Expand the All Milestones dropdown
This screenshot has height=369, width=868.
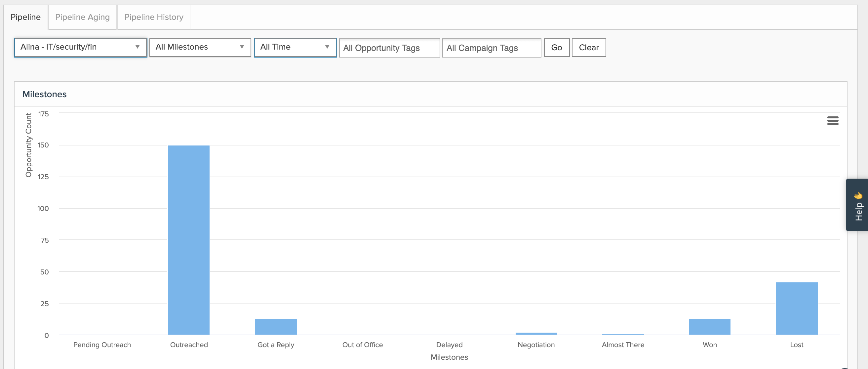pos(200,48)
